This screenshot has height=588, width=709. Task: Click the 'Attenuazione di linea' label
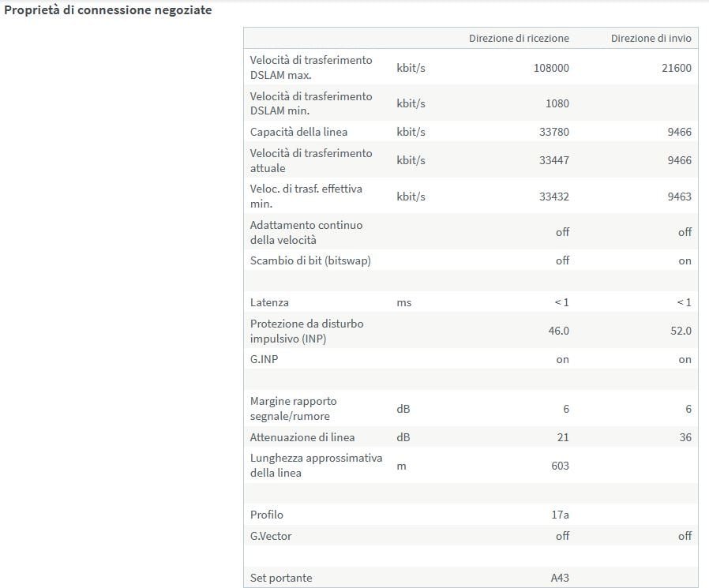click(x=302, y=437)
